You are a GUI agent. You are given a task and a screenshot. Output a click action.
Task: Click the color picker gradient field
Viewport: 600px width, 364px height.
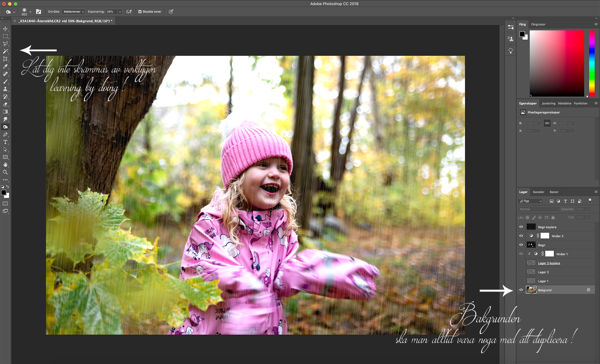point(557,63)
